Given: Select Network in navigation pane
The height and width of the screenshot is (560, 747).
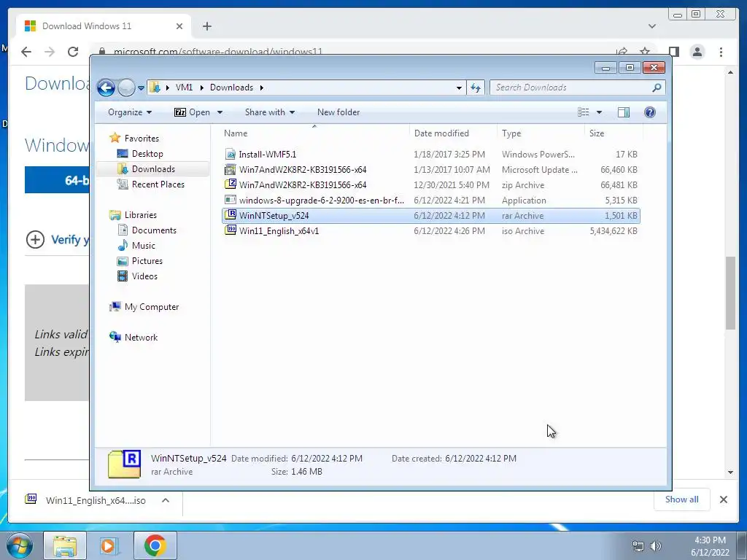Looking at the screenshot, I should pyautogui.click(x=141, y=337).
